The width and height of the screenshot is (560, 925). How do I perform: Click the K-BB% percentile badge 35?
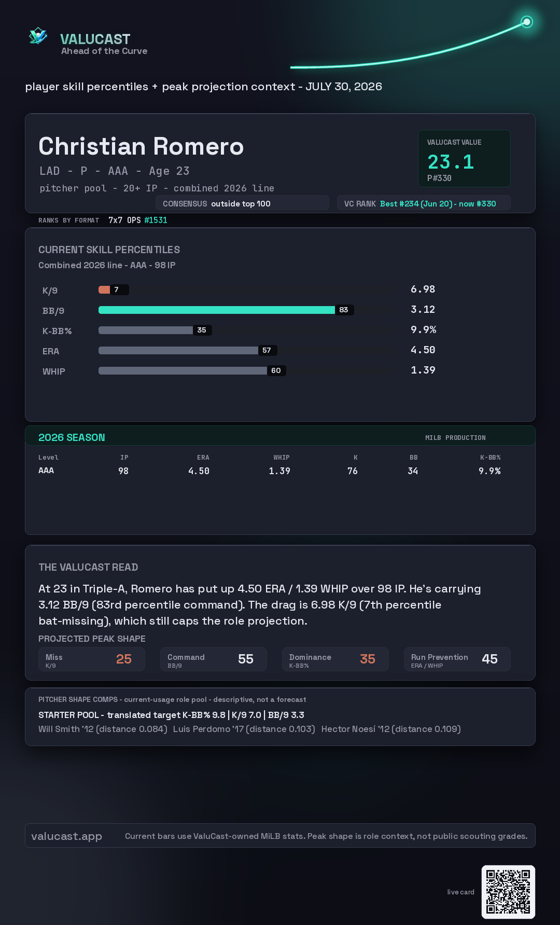pyautogui.click(x=202, y=330)
